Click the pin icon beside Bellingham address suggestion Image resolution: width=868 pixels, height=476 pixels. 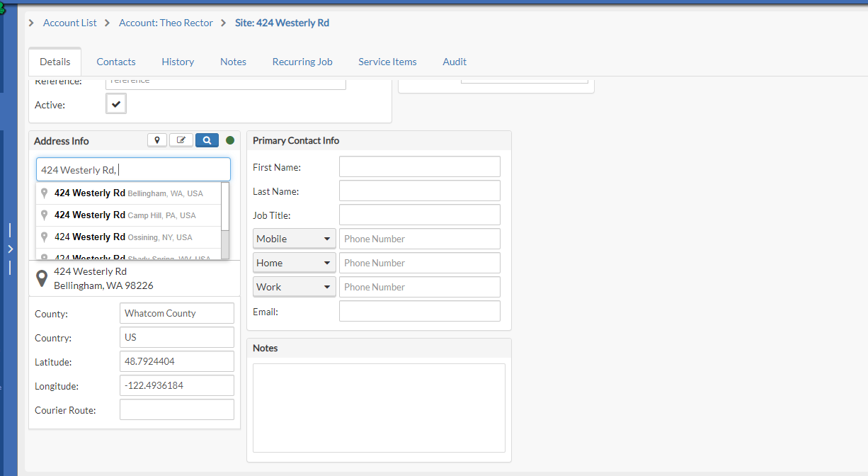[43, 193]
